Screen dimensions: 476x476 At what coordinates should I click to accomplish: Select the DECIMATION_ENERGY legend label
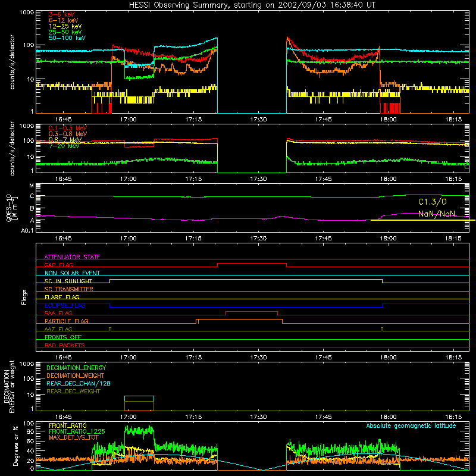coord(76,368)
